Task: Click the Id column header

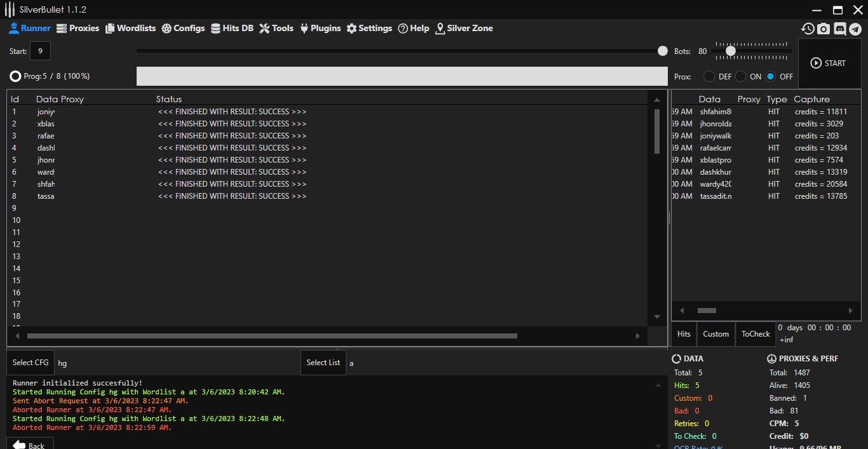Action: 15,99
